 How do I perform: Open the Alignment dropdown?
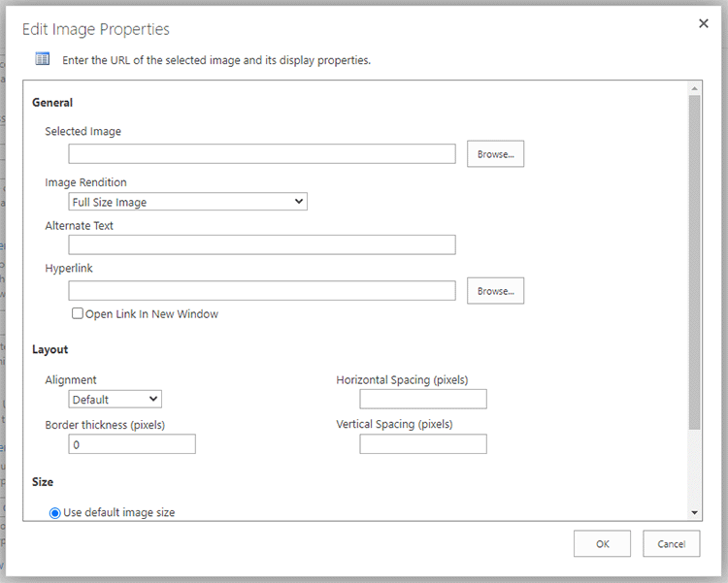(x=116, y=400)
